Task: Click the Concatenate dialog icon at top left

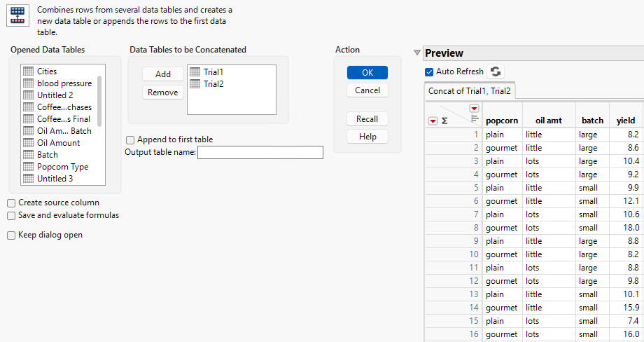Action: point(17,15)
